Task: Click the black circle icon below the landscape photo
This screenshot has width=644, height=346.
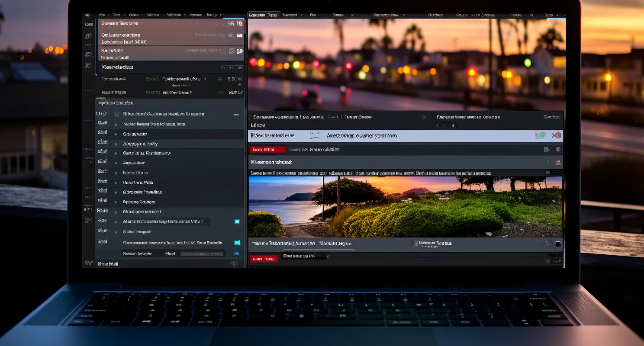Action: click(x=558, y=244)
